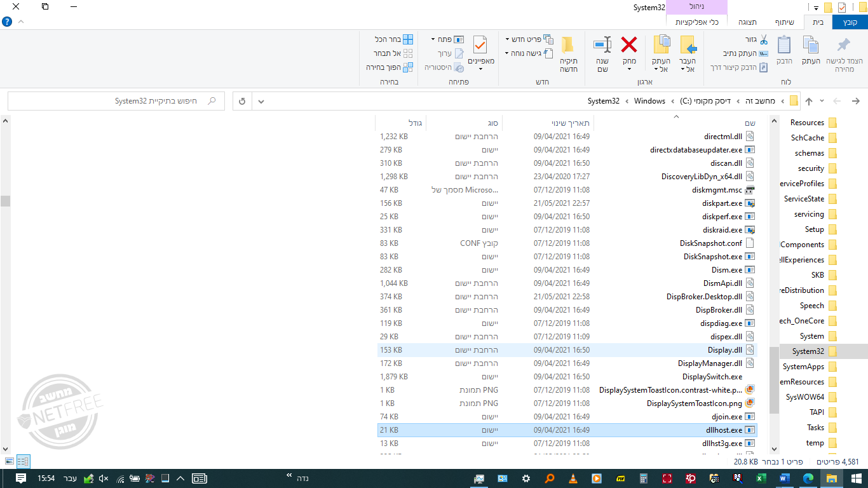
Task: Sort by the Type (סוג) column header
Action: coord(464,123)
